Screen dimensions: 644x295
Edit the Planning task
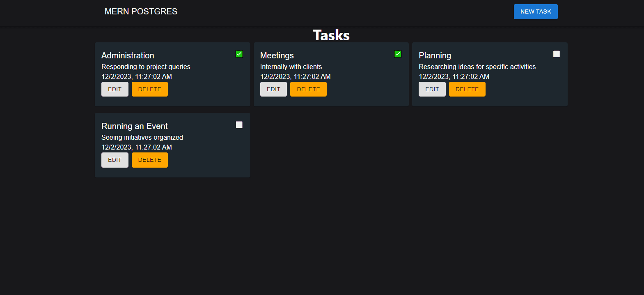[x=432, y=89]
